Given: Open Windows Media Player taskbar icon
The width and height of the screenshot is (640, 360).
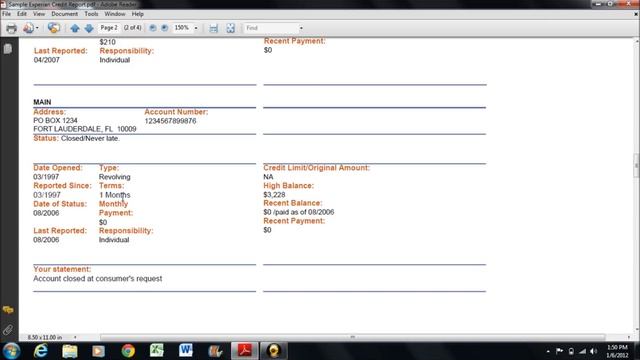Looking at the screenshot, I should 98,351.
